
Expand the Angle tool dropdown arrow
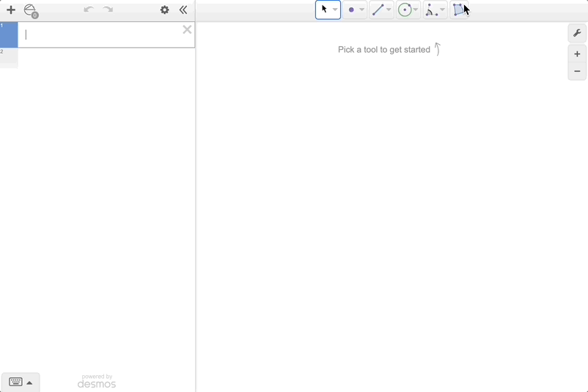443,10
